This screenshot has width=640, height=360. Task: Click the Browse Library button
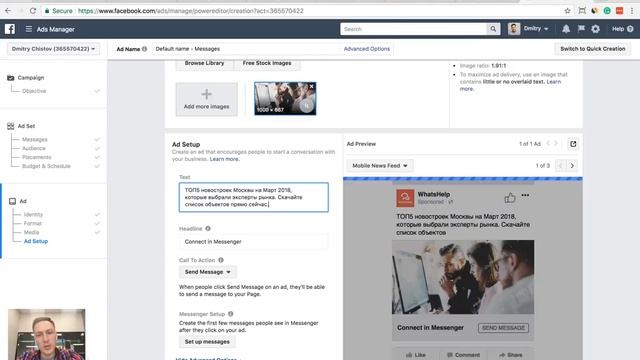click(x=204, y=64)
